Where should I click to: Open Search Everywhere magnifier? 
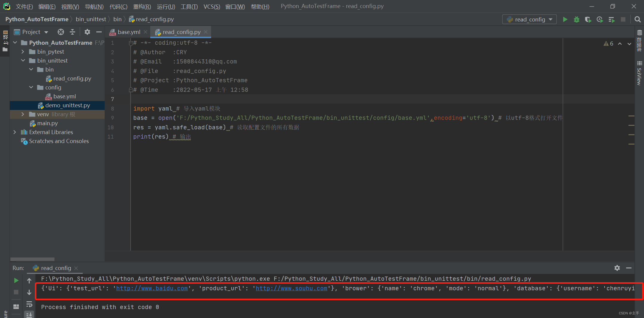[637, 19]
